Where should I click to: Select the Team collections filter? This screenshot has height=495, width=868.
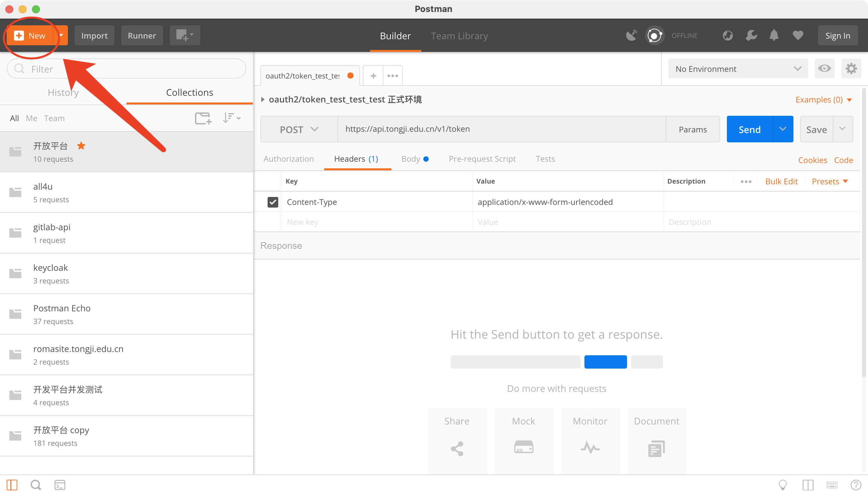[x=54, y=118]
